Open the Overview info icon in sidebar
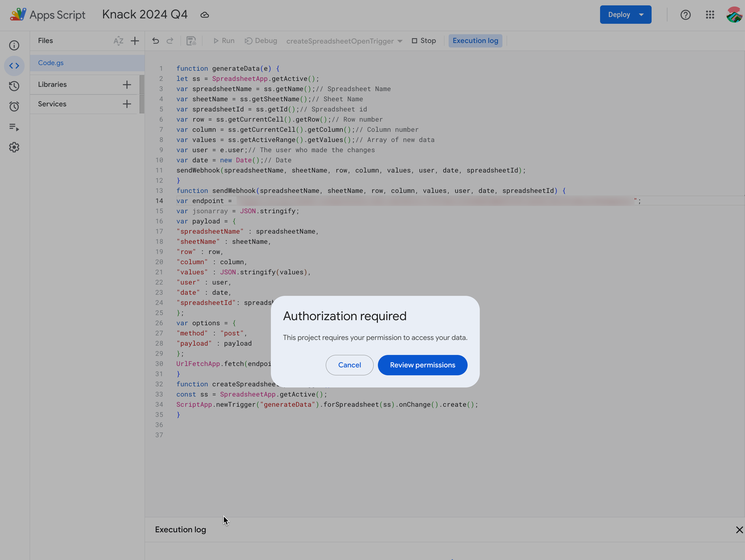745x560 pixels. coord(14,46)
